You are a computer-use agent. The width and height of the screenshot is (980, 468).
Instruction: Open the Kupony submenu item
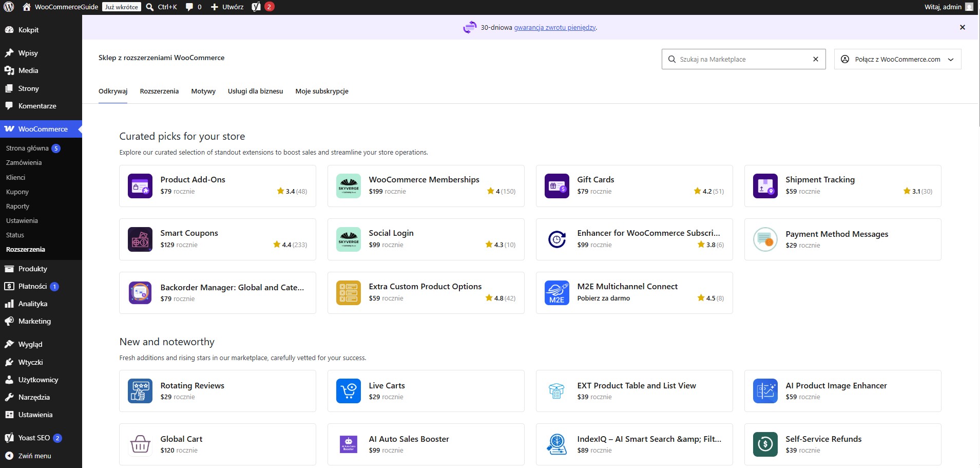(17, 192)
